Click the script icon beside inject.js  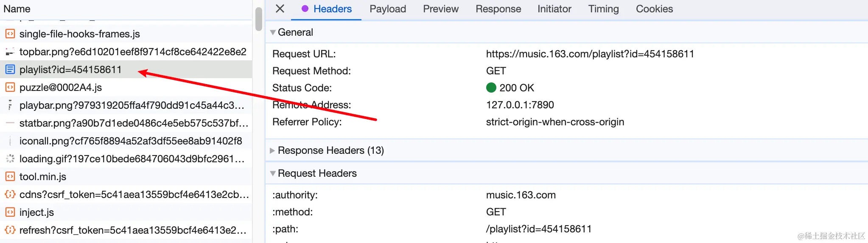click(10, 212)
